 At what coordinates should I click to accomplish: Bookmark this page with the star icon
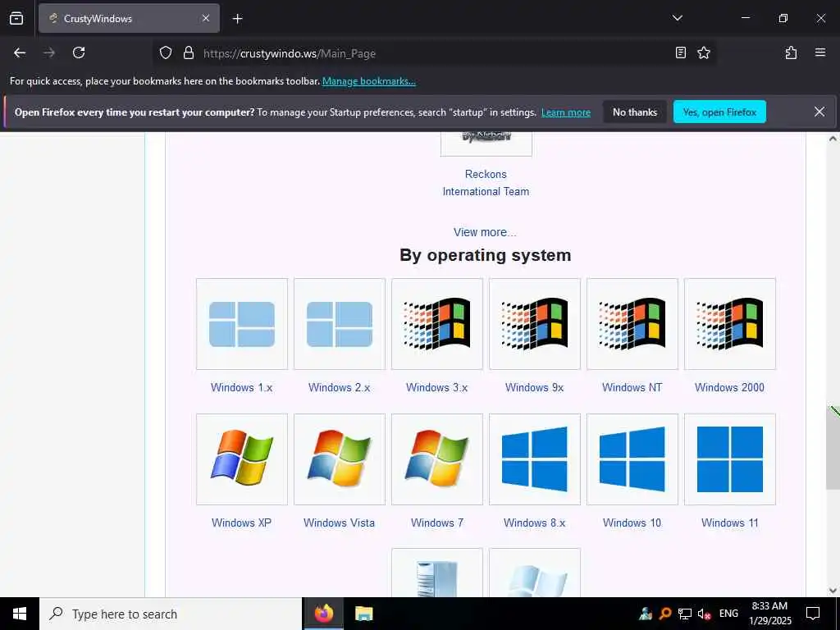coord(704,52)
